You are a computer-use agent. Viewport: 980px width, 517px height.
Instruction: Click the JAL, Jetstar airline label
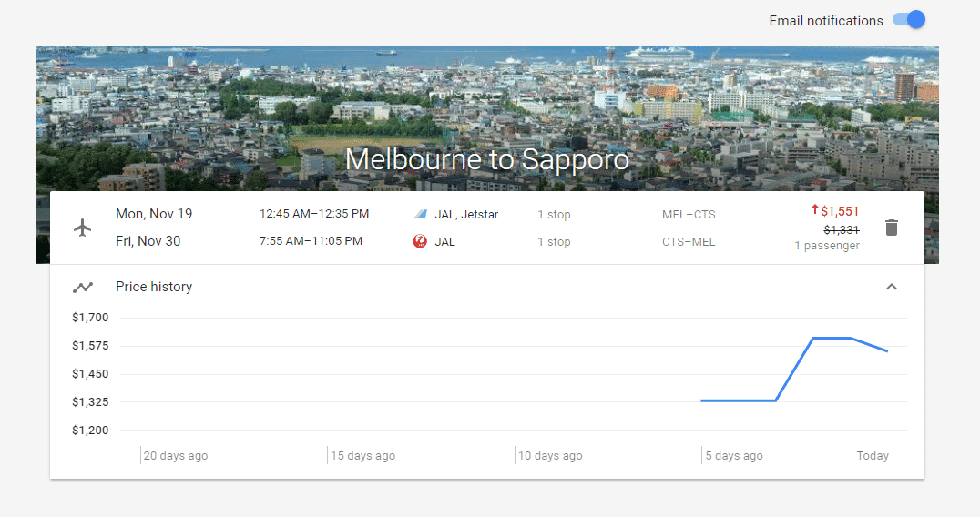(466, 214)
